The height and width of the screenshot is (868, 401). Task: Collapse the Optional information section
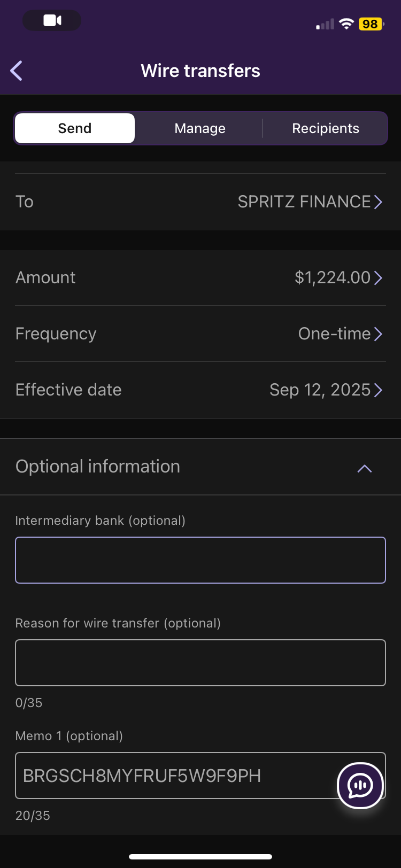pyautogui.click(x=364, y=468)
